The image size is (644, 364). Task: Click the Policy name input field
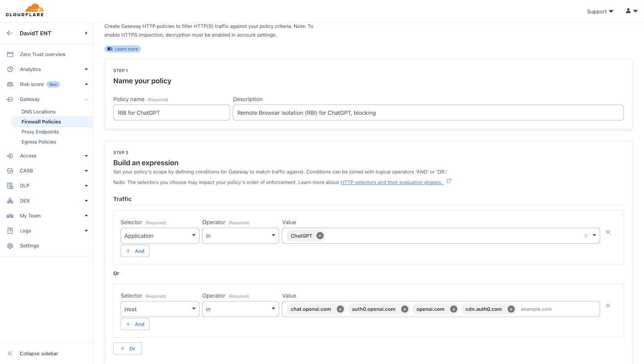[x=172, y=113]
